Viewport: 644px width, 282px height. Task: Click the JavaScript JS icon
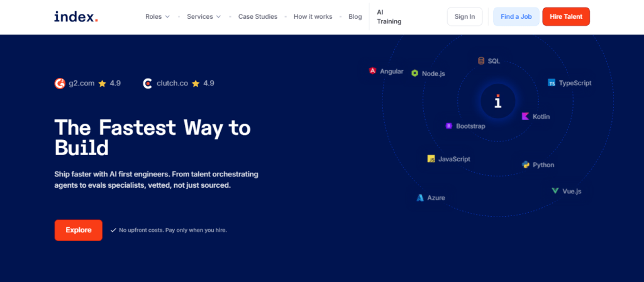431,159
